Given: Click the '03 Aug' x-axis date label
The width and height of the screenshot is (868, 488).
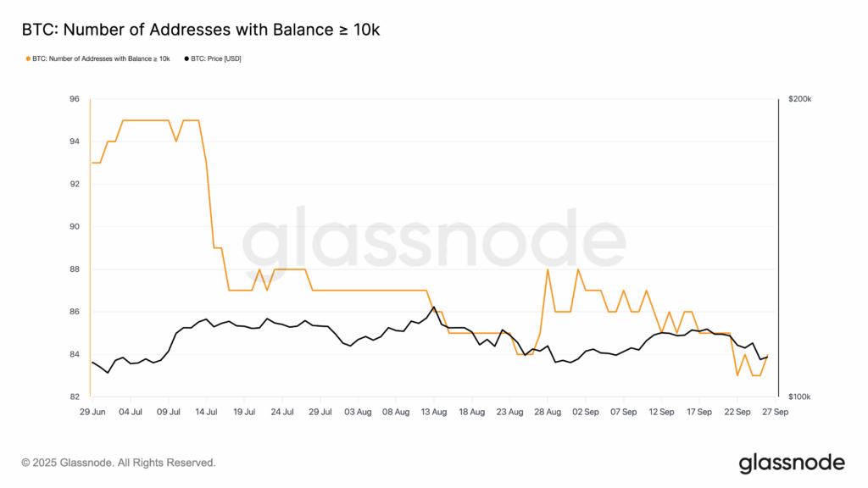Looking at the screenshot, I should click(358, 411).
